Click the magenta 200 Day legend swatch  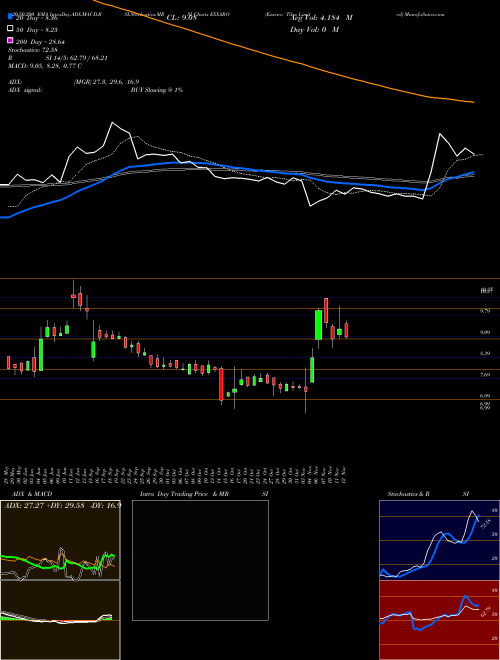click(x=10, y=40)
